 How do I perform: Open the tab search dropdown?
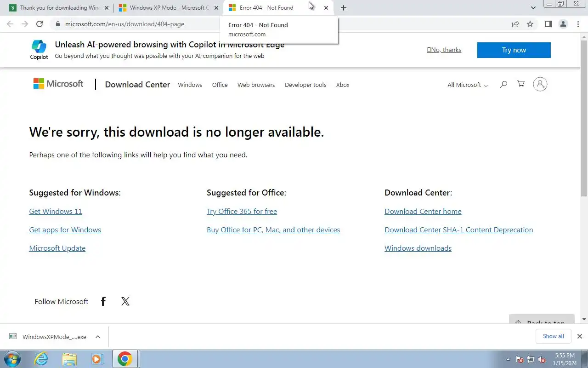tap(533, 8)
